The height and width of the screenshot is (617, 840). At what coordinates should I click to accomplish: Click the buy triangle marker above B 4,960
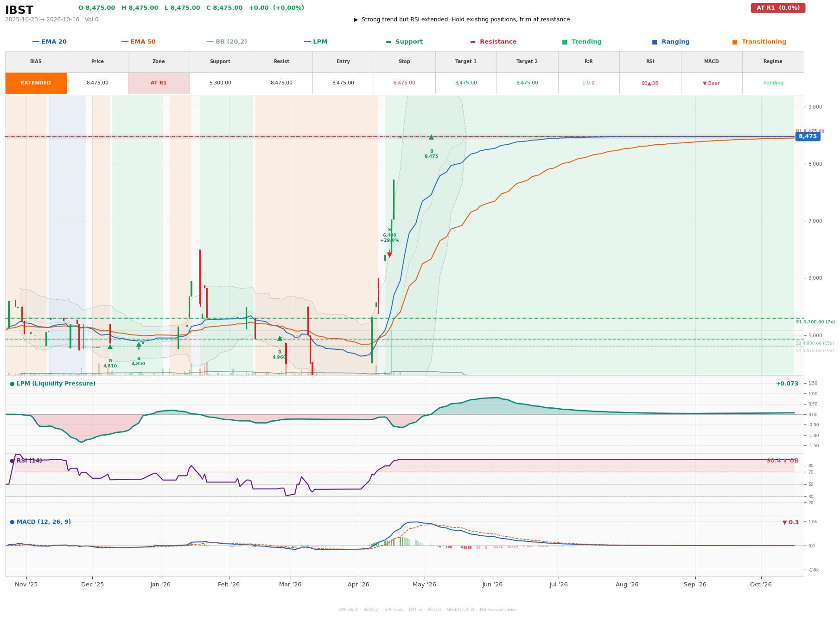(x=280, y=338)
